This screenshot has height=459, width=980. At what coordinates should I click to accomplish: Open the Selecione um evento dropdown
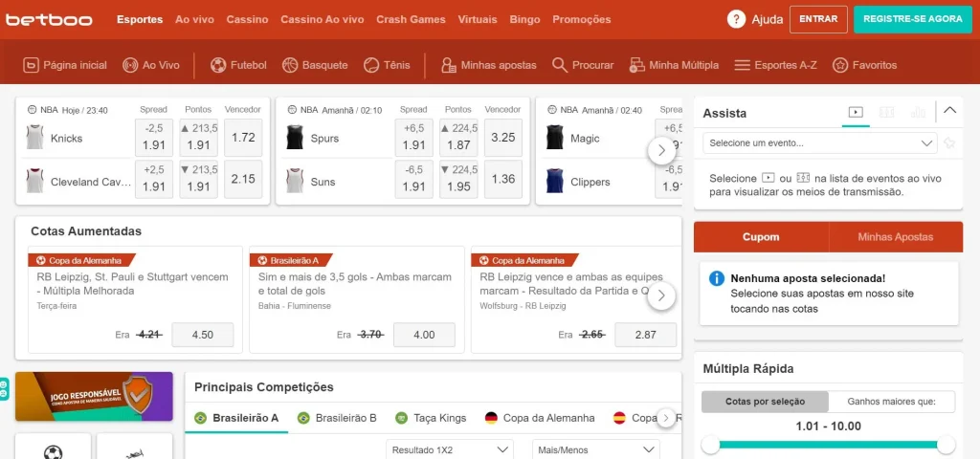point(820,143)
